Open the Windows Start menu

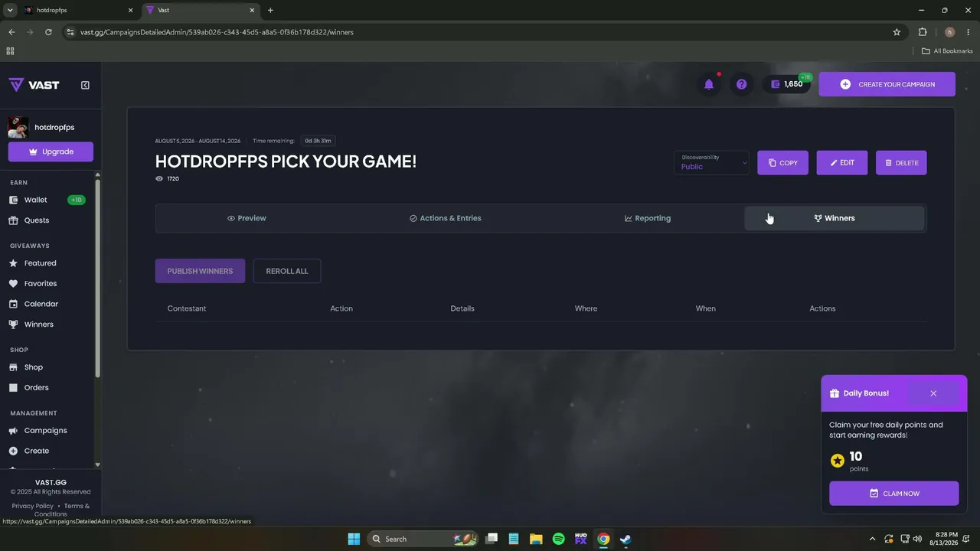tap(354, 539)
